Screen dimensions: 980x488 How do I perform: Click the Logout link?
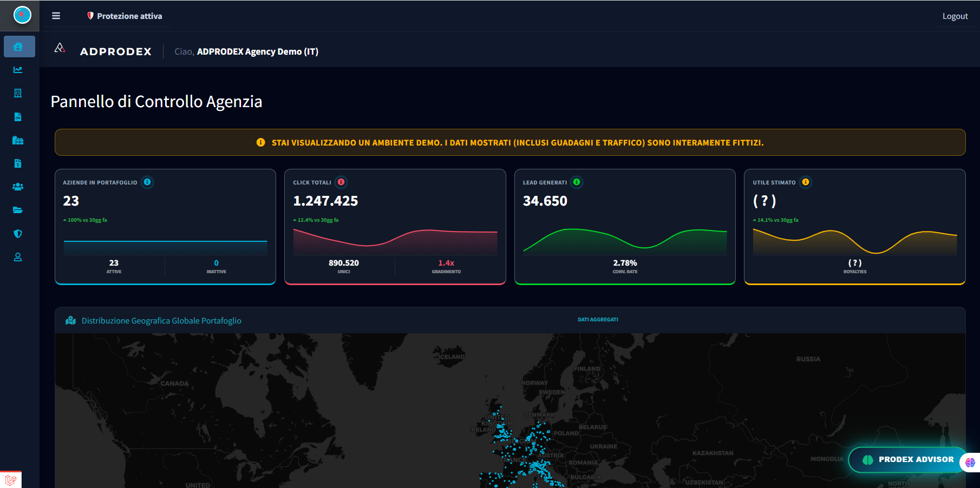click(955, 16)
